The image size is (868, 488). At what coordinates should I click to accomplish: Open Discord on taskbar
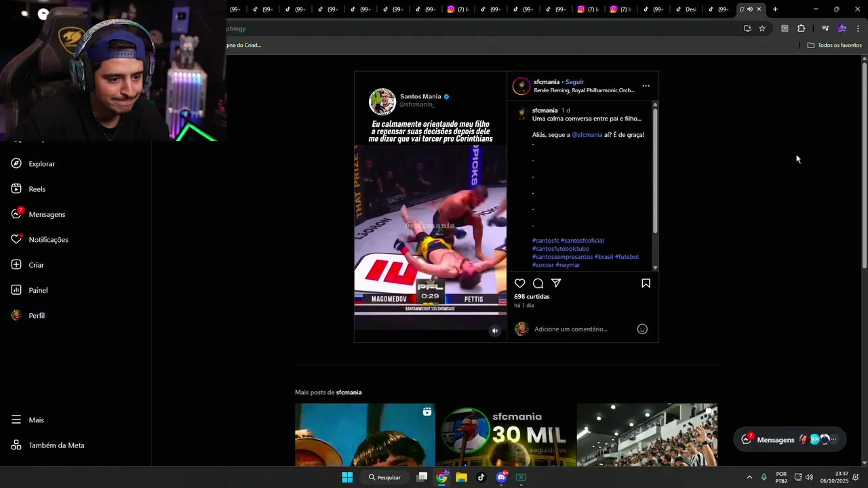point(501,477)
